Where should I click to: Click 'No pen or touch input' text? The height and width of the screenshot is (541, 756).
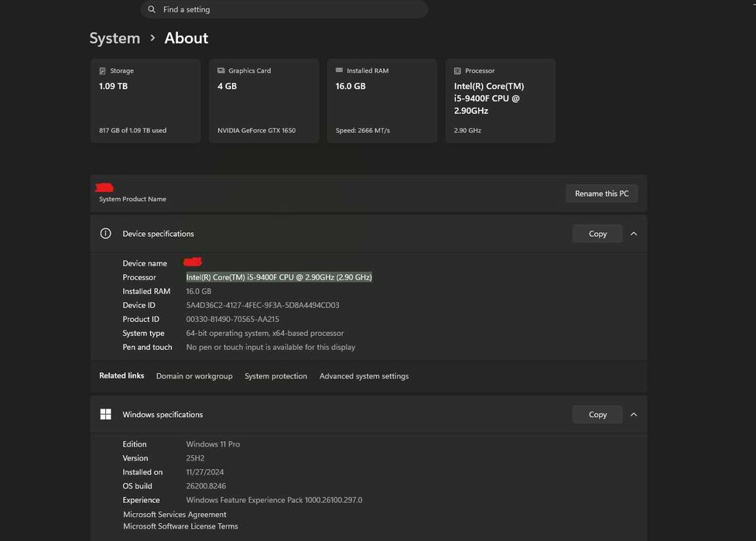(271, 348)
